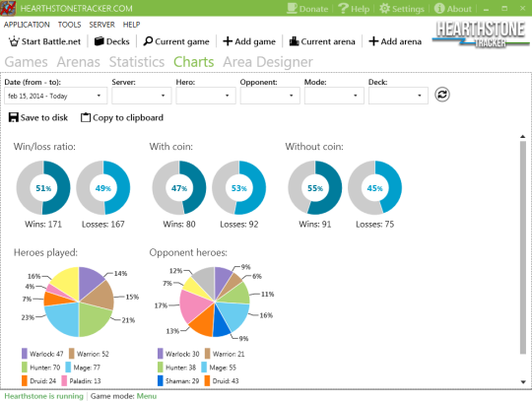Open the SERVER menu
The image size is (532, 403).
click(x=101, y=25)
